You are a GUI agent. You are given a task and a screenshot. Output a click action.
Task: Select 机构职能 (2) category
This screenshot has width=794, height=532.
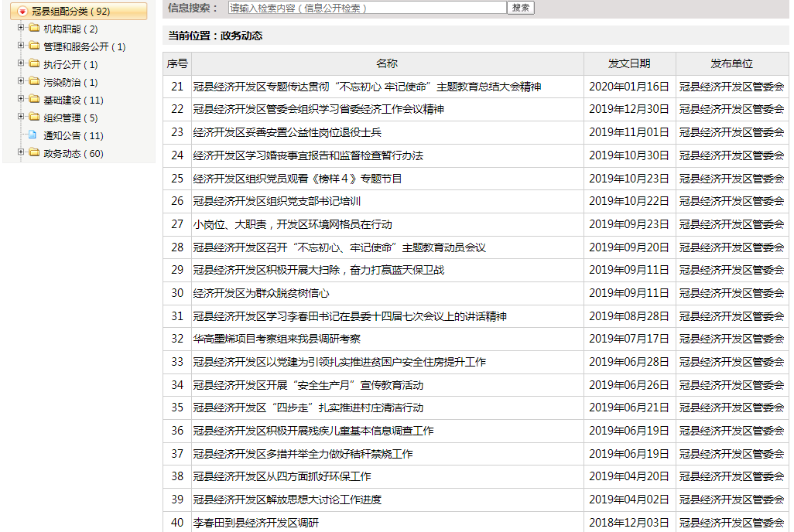pyautogui.click(x=70, y=29)
